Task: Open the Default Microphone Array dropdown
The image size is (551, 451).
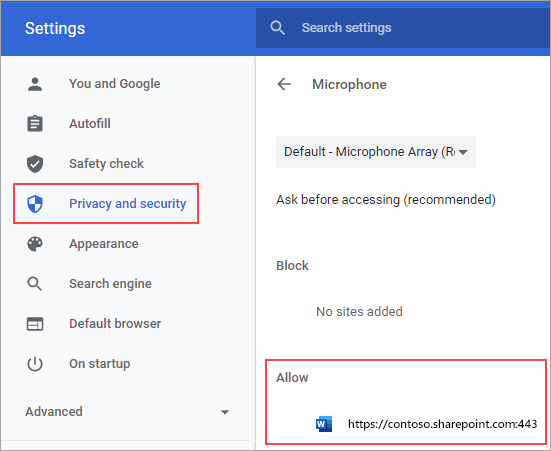Action: (376, 152)
